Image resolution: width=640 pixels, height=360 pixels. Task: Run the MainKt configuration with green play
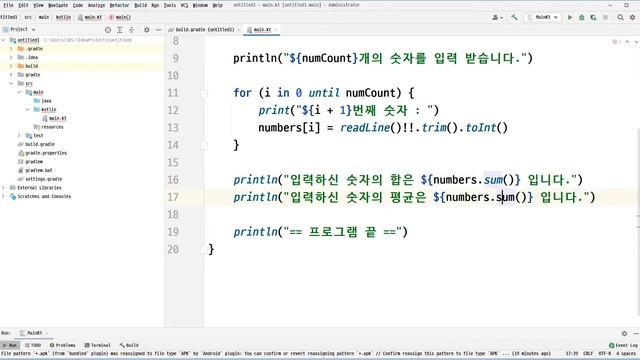coord(570,17)
